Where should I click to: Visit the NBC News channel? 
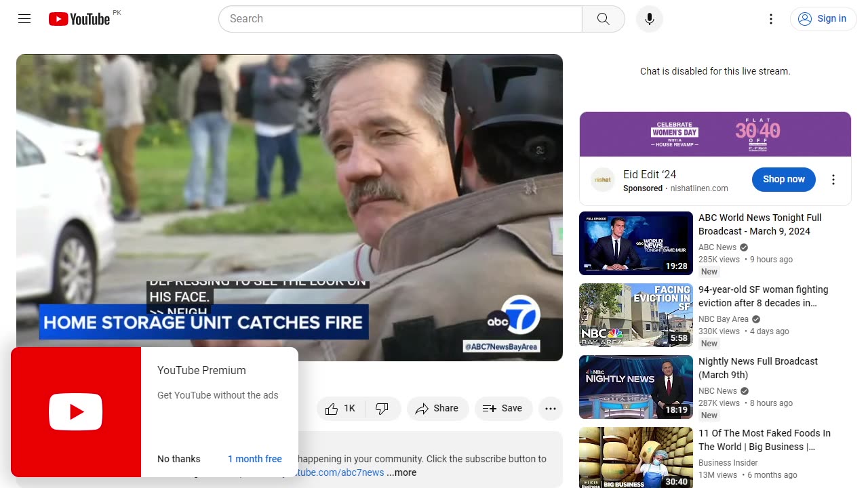(x=717, y=391)
